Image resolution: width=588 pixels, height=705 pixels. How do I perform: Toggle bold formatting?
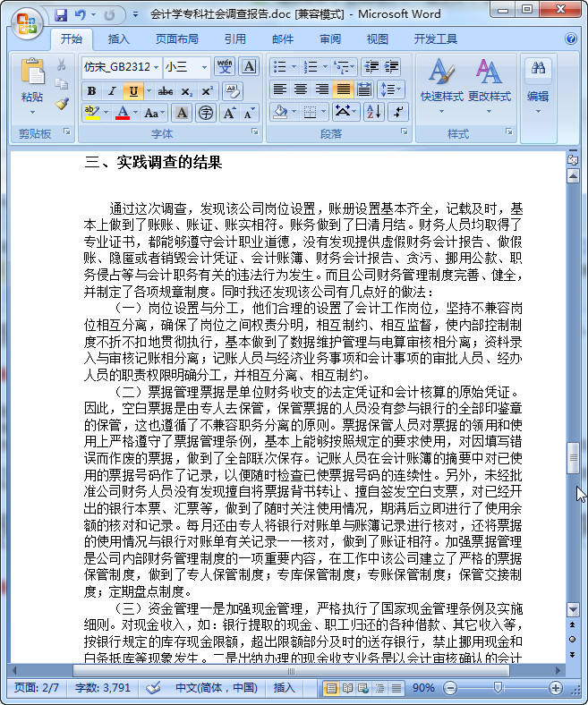click(92, 91)
